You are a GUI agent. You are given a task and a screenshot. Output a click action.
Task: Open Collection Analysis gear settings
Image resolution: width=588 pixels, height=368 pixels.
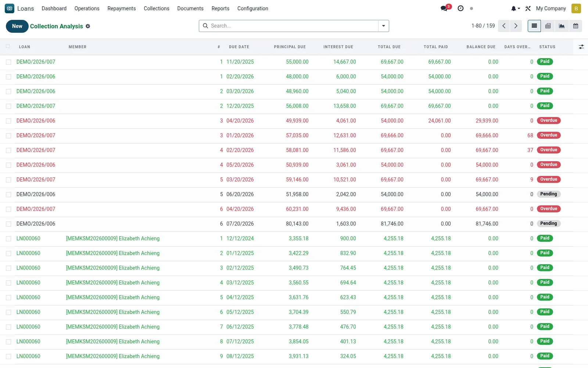[x=88, y=26]
